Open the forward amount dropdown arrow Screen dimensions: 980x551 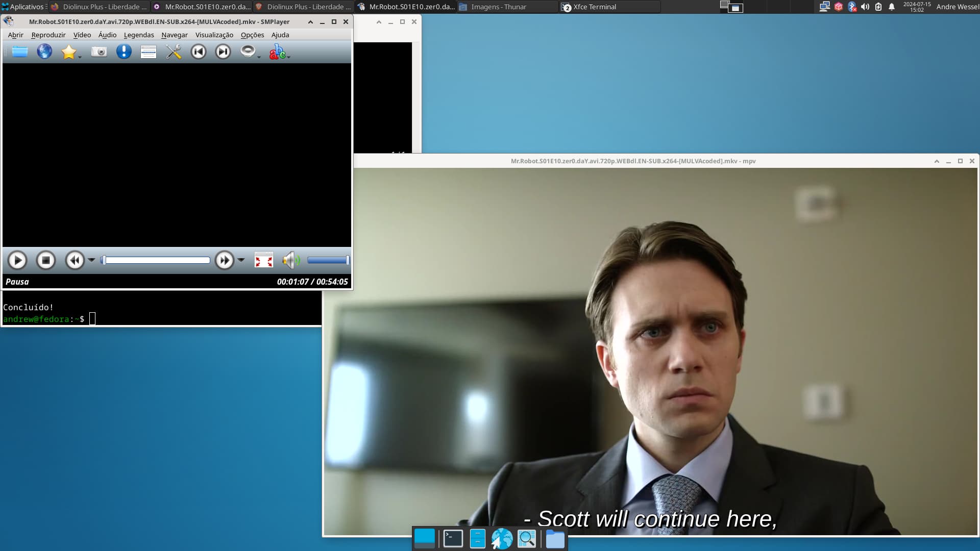(x=241, y=260)
